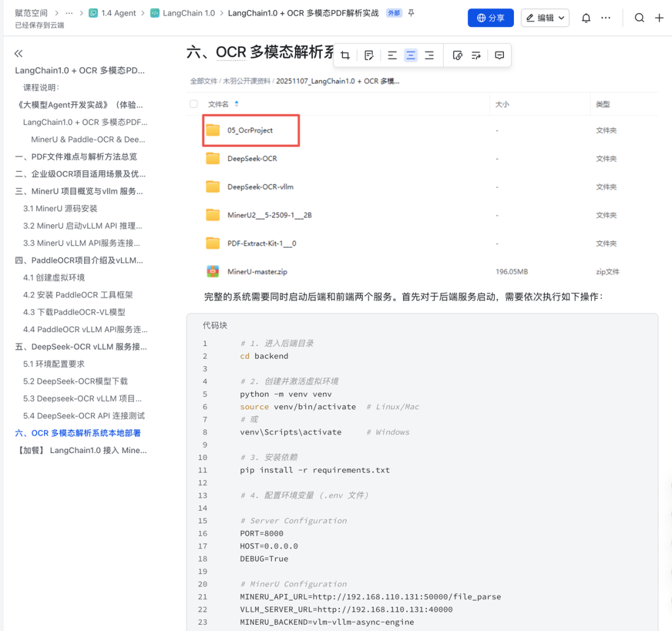Expand the hidden breadcrumb items via ellipsis

click(x=69, y=12)
